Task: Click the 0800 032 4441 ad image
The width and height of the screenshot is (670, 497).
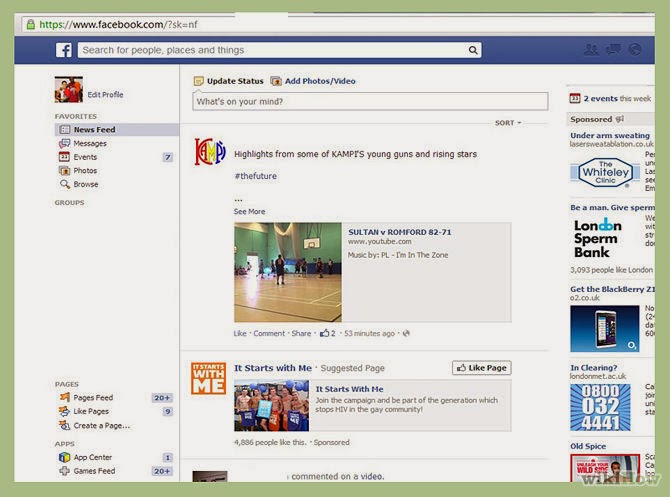Action: pos(600,407)
